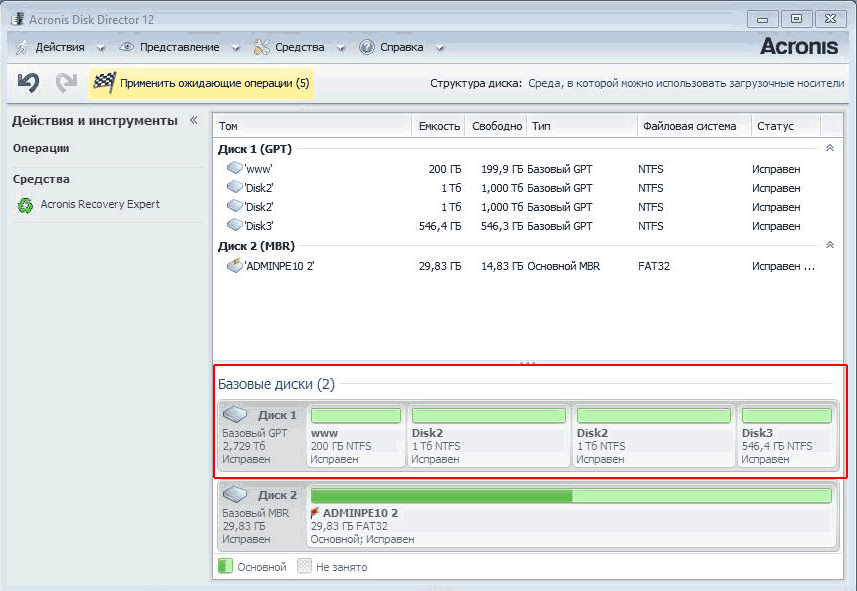Click the 14,83 ГБ free space cell
The height and width of the screenshot is (591, 857).
[502, 266]
